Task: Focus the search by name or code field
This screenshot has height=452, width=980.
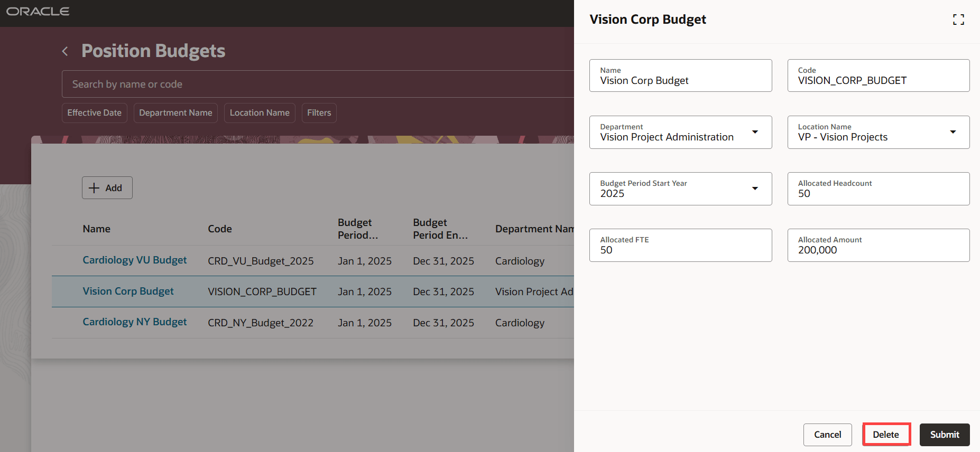Action: tap(317, 84)
